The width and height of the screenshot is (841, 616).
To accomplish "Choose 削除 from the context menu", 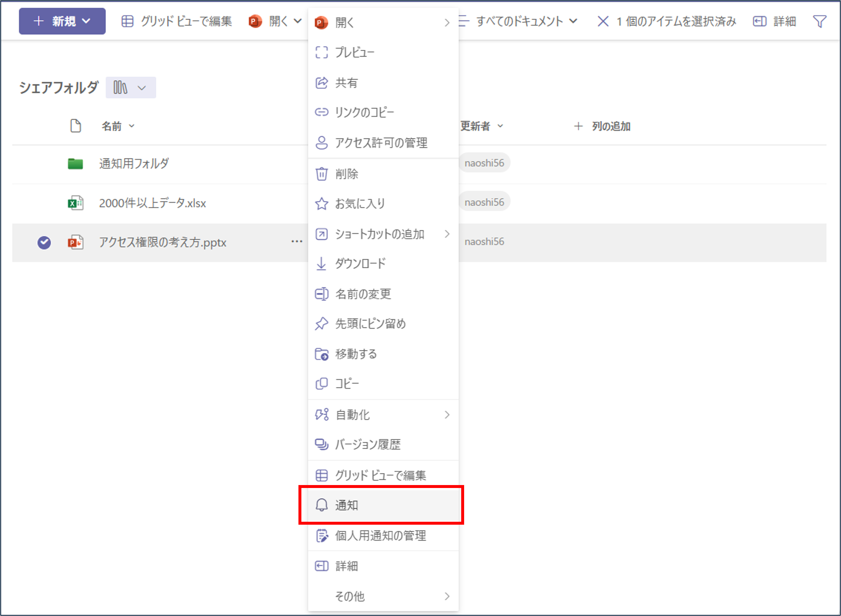I will click(x=383, y=174).
